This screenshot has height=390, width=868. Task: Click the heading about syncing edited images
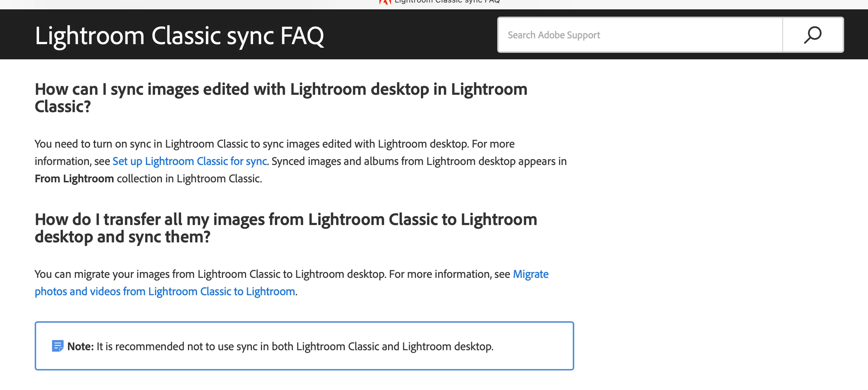281,98
